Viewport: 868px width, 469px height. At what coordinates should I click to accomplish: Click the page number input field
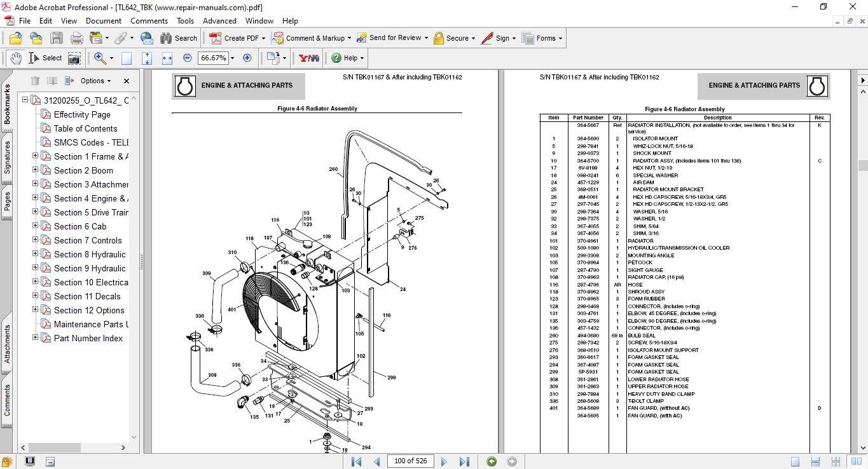410,461
